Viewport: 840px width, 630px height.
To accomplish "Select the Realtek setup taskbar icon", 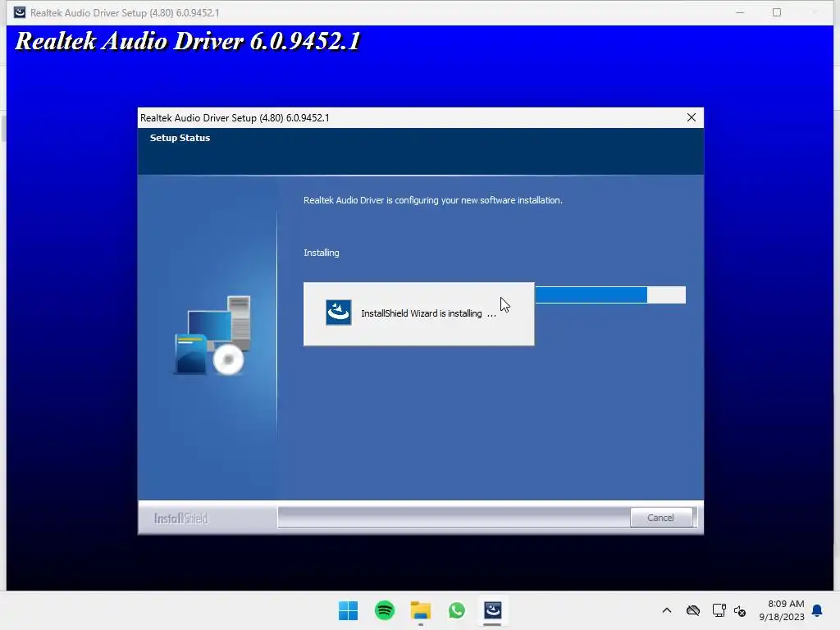I will click(x=492, y=610).
